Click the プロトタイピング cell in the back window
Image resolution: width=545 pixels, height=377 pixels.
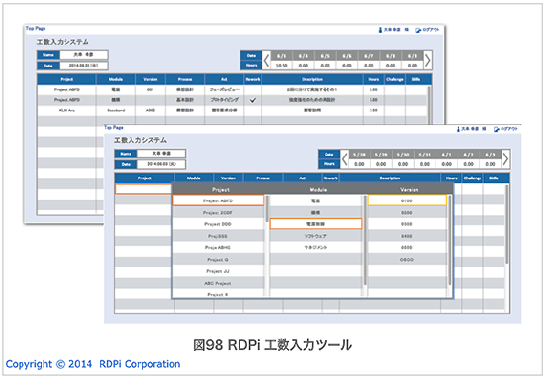click(x=224, y=100)
